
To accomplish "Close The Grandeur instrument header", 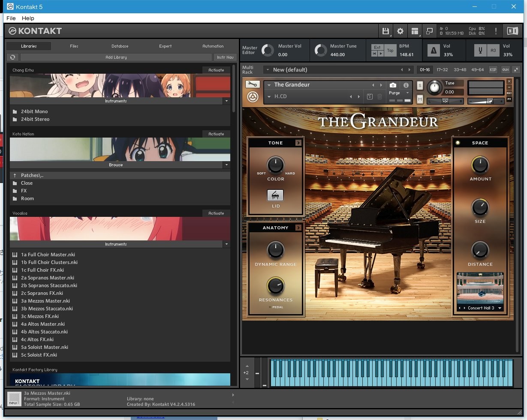I will tap(509, 81).
